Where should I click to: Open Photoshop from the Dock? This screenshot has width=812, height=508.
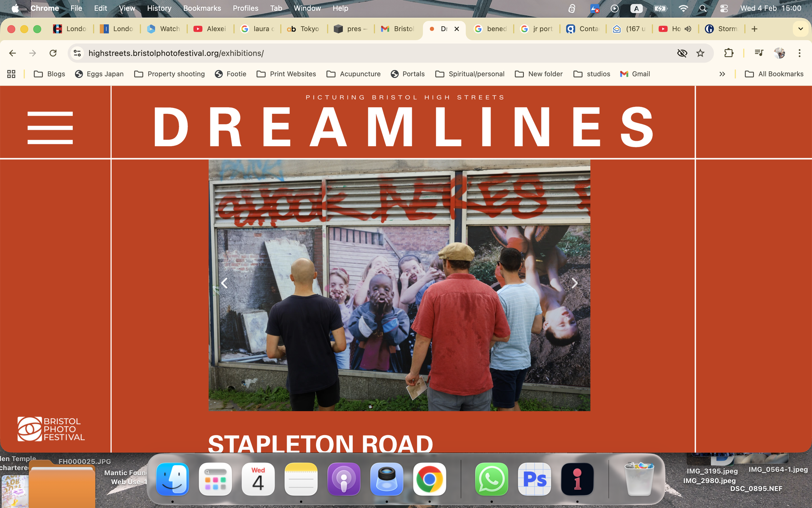(534, 479)
